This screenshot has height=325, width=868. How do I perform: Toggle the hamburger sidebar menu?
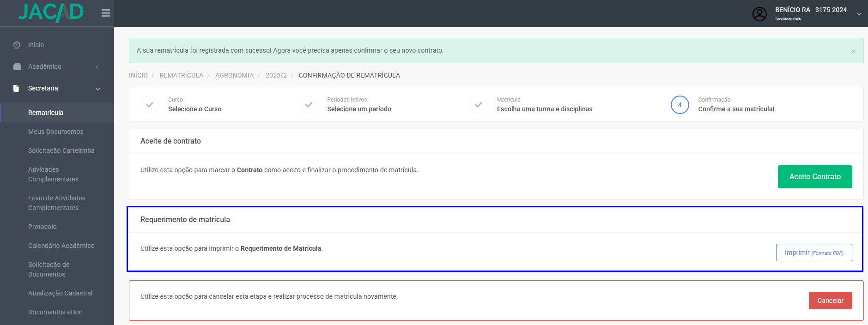(106, 13)
